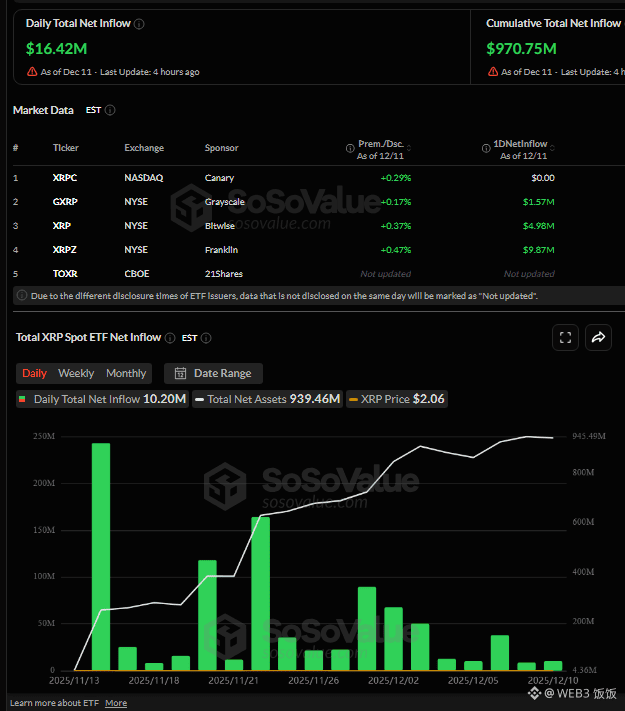Click the 945.49M right axis label
Screen dimensions: 625x711
coord(589,436)
